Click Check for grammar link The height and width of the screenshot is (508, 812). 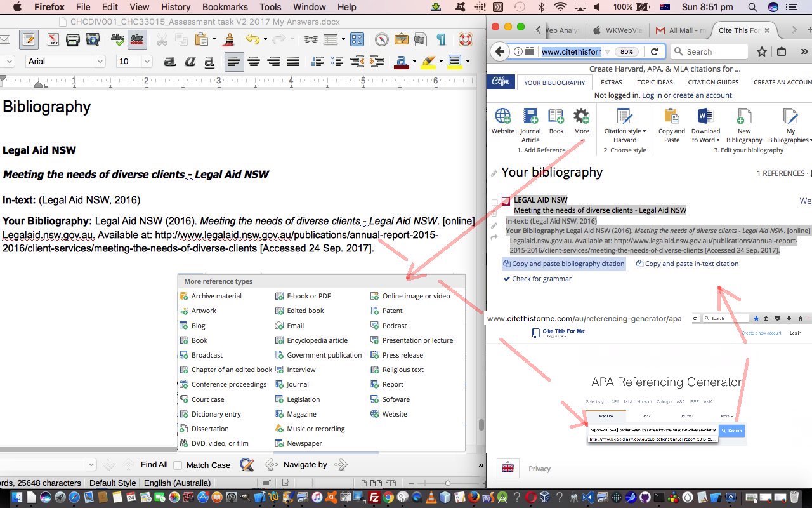tap(537, 279)
